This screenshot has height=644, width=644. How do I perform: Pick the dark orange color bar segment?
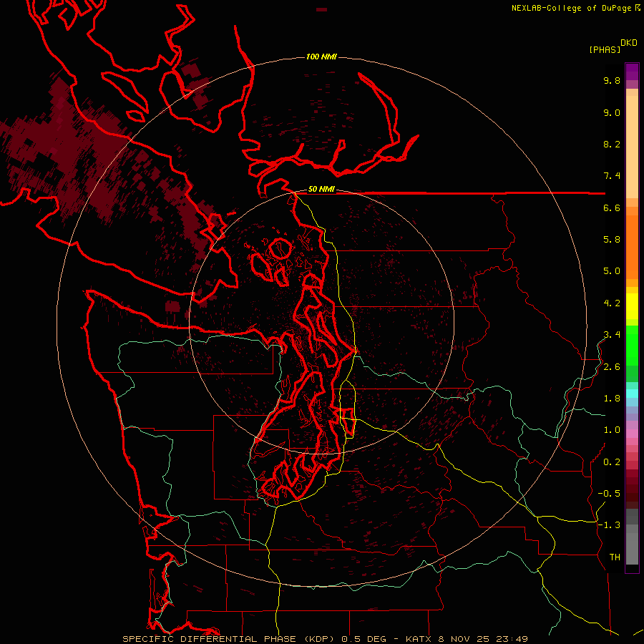[632, 247]
